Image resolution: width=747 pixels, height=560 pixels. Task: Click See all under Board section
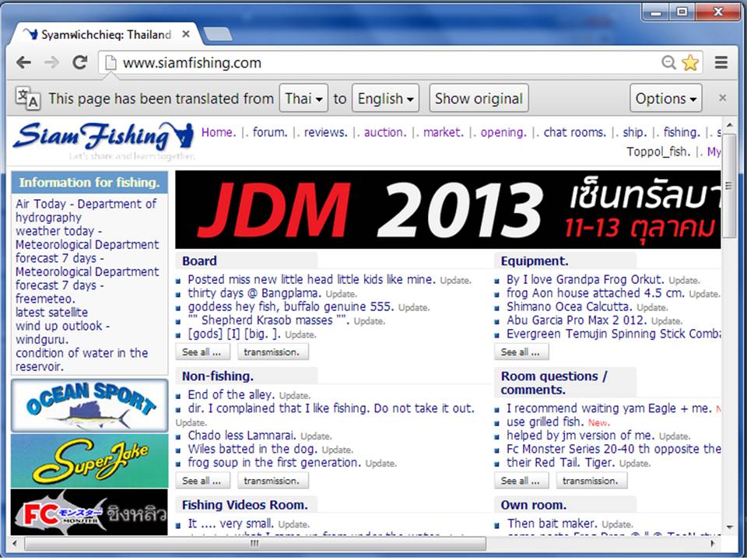coord(202,352)
